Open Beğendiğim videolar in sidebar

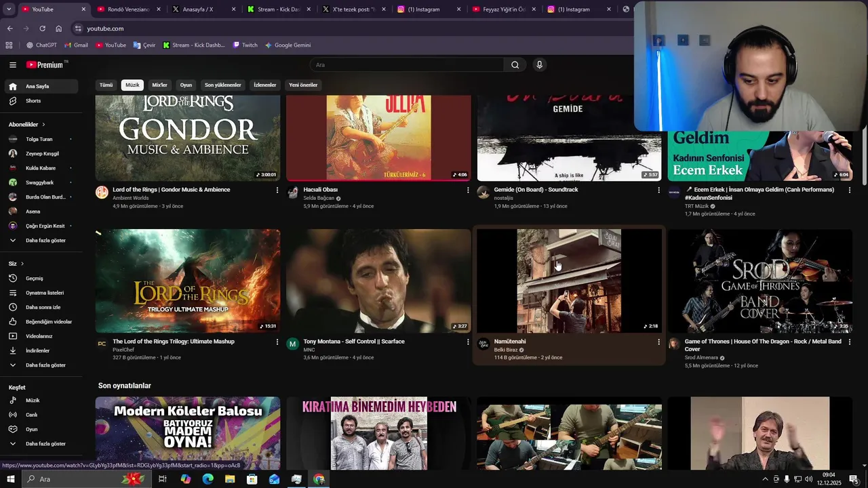pyautogui.click(x=41, y=322)
